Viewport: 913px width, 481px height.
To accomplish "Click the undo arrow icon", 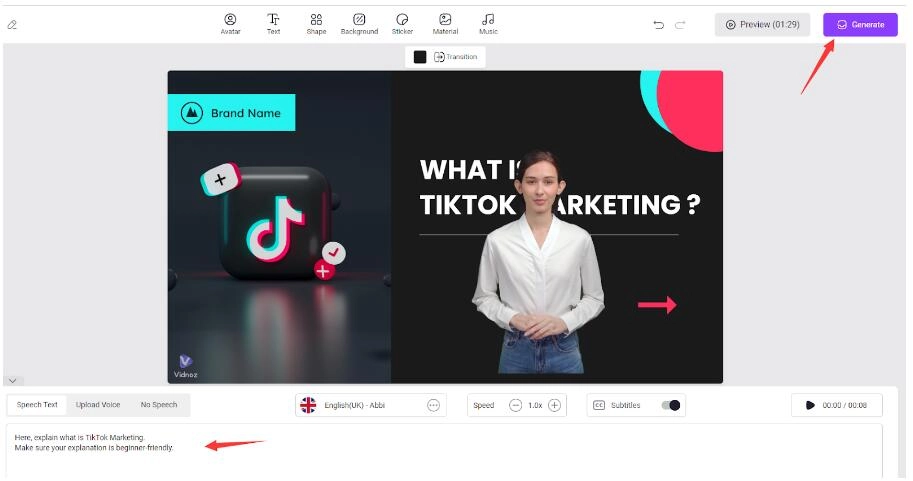I will point(658,25).
